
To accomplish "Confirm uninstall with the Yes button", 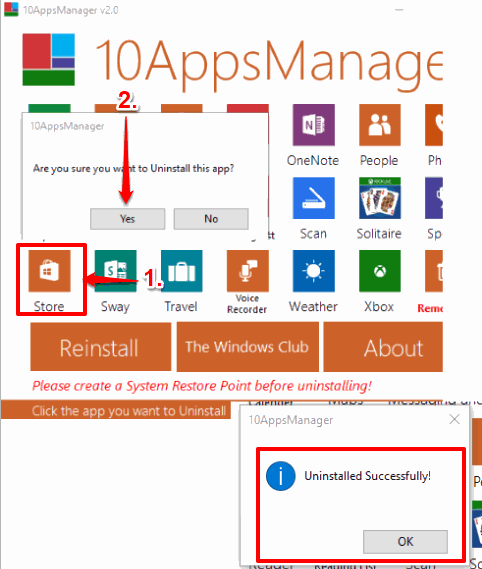I will tap(127, 219).
